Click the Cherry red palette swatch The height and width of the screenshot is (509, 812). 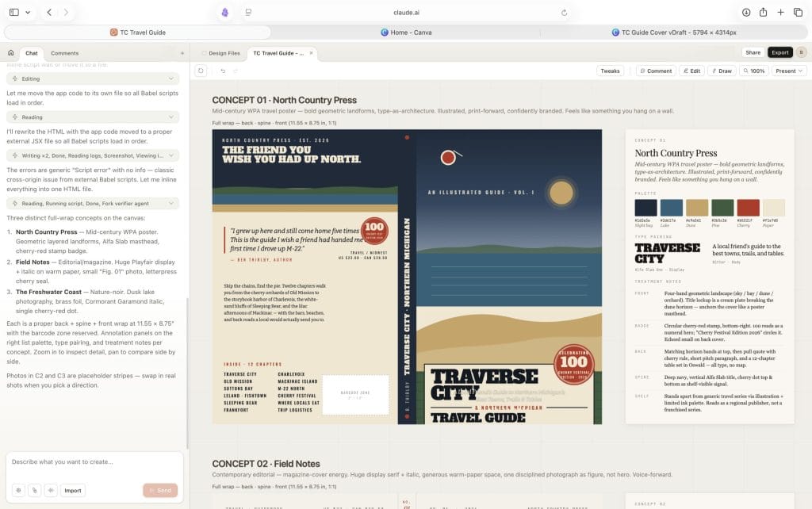point(748,208)
